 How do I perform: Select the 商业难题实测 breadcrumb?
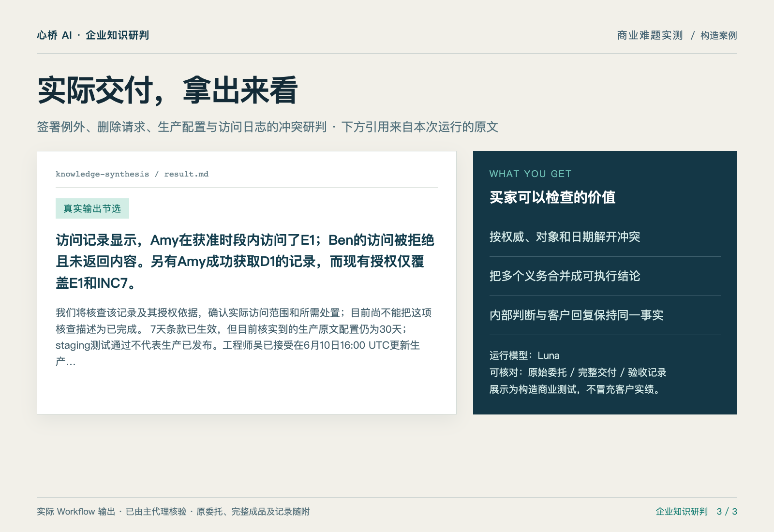650,35
